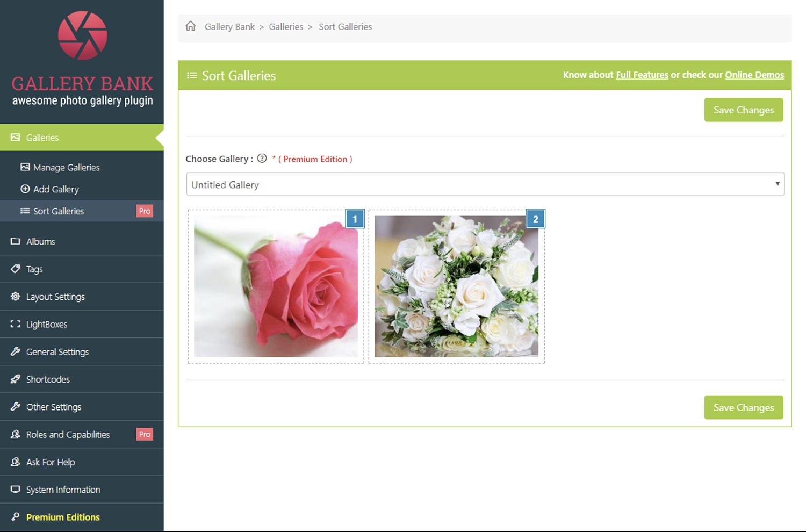Click the Manage Galleries picture icon
This screenshot has width=806, height=532.
coord(25,167)
